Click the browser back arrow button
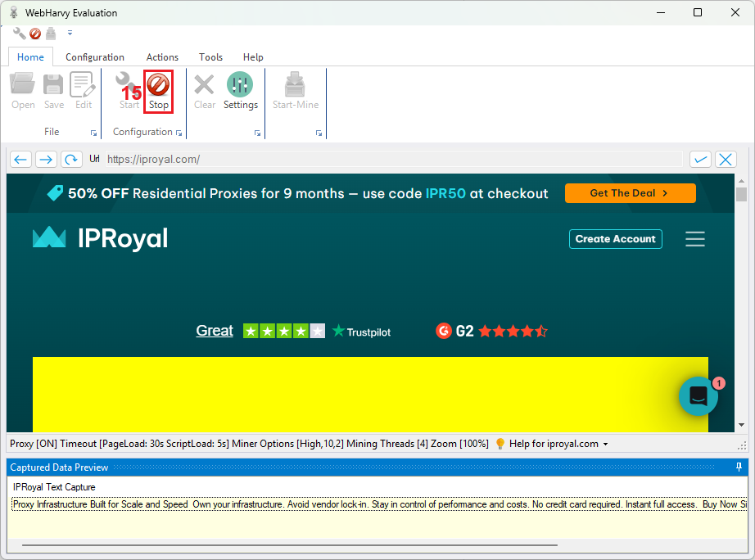 click(21, 160)
